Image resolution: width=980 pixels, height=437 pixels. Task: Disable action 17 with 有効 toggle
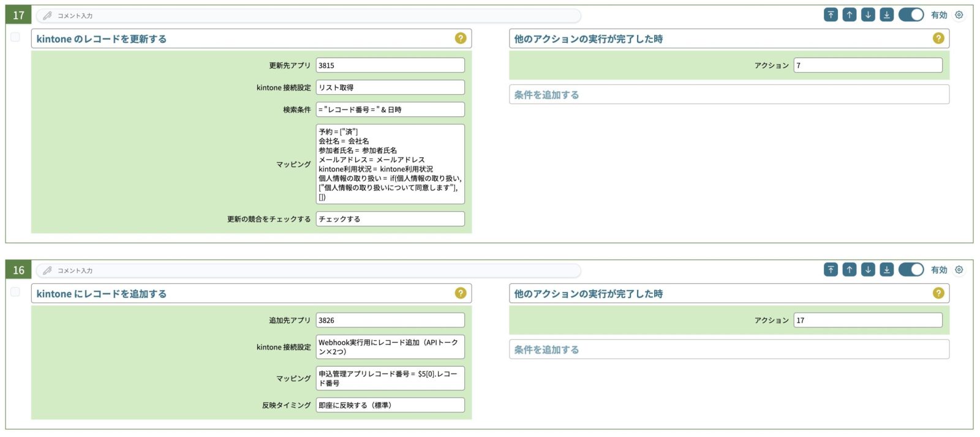tap(911, 15)
